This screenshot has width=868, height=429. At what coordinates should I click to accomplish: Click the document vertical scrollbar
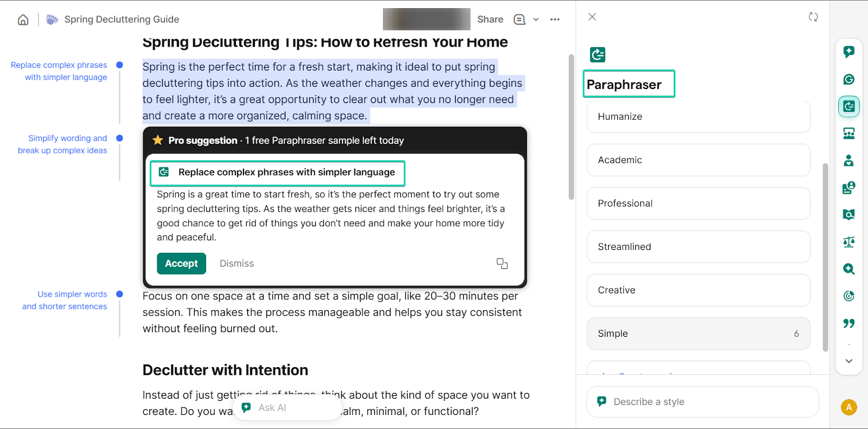pyautogui.click(x=571, y=127)
